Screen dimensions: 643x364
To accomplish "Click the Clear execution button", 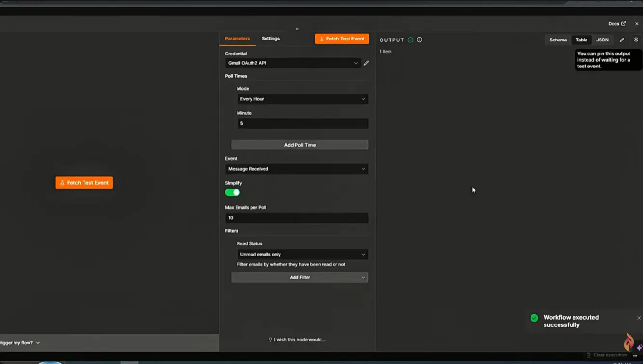I will pos(606,355).
